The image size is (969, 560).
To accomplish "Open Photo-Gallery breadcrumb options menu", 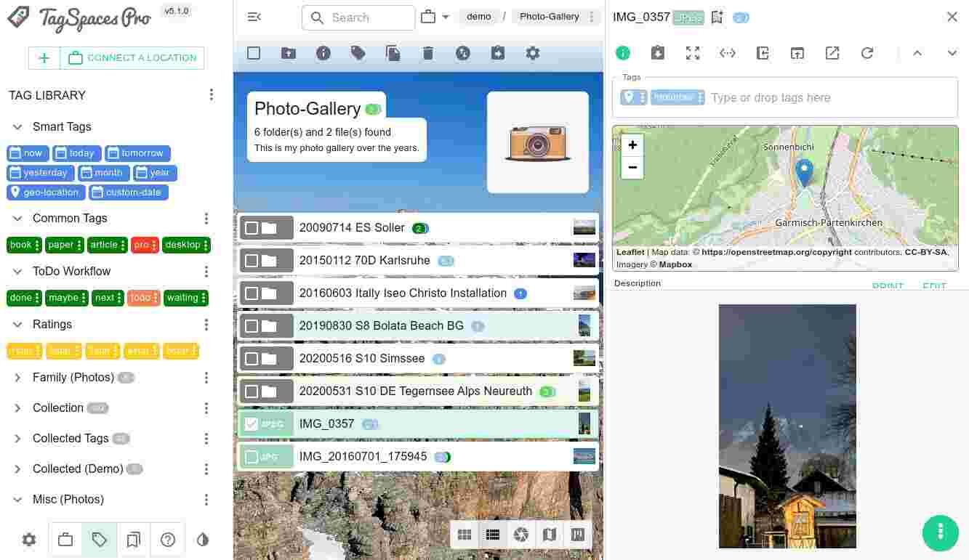I will 592,17.
